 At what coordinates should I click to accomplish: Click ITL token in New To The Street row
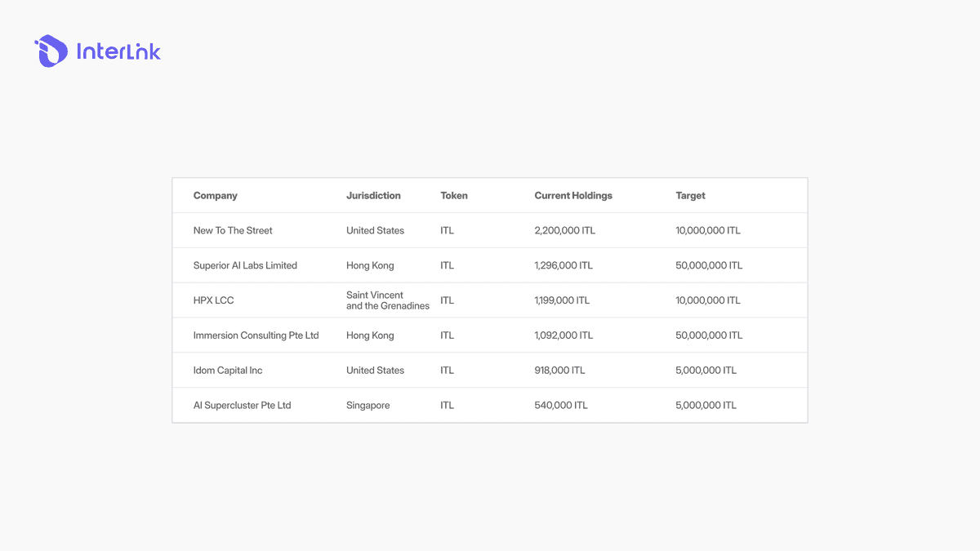click(x=447, y=230)
